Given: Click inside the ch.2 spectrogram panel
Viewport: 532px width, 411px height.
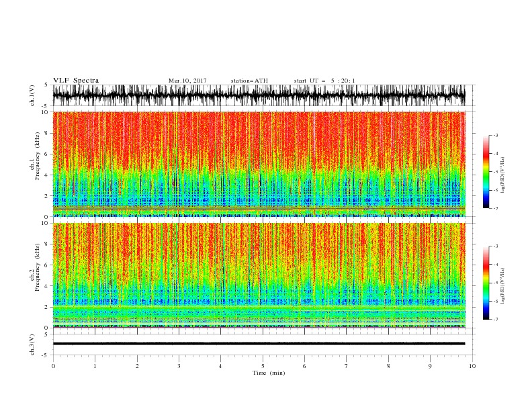Looking at the screenshot, I should (x=259, y=275).
